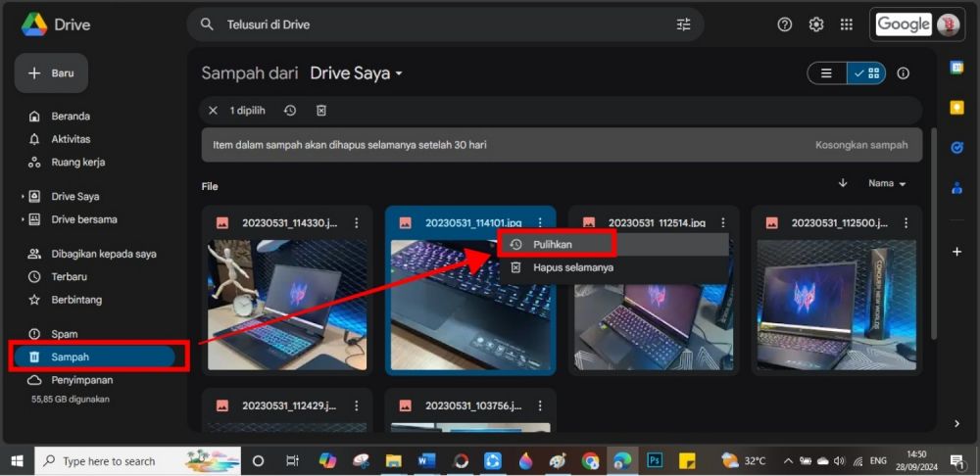Click 55,85 GB digunakan storage text
The width and height of the screenshot is (980, 476).
click(x=71, y=400)
